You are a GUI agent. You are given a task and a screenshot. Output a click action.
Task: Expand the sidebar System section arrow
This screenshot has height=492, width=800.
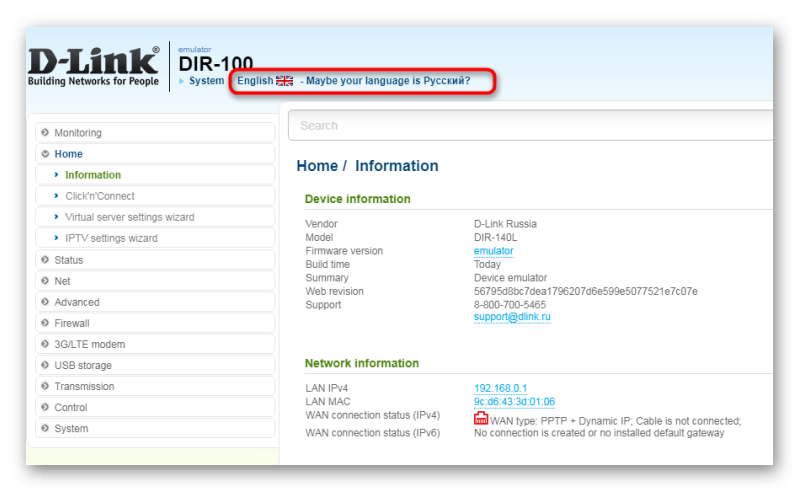[x=45, y=428]
